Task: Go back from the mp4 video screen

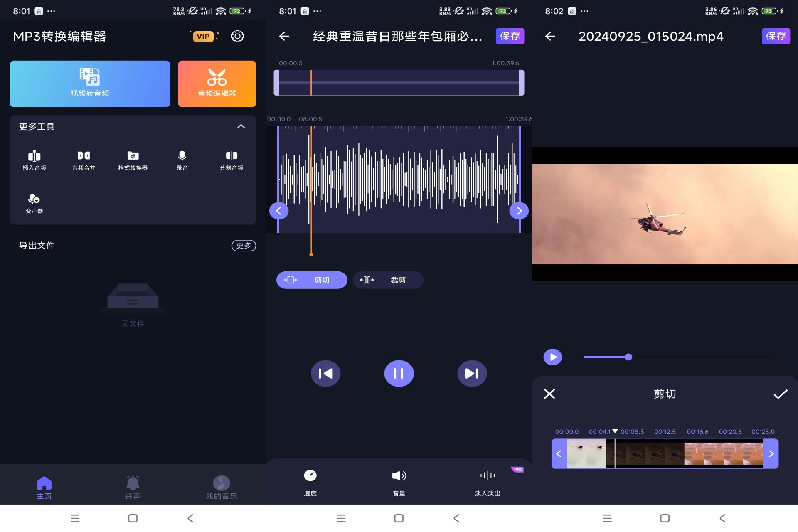Action: click(x=550, y=37)
